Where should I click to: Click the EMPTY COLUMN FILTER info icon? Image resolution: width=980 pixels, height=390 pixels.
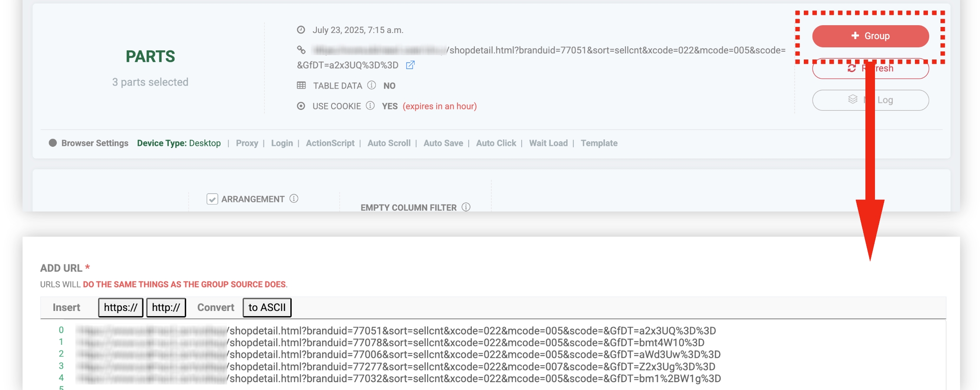pos(466,207)
